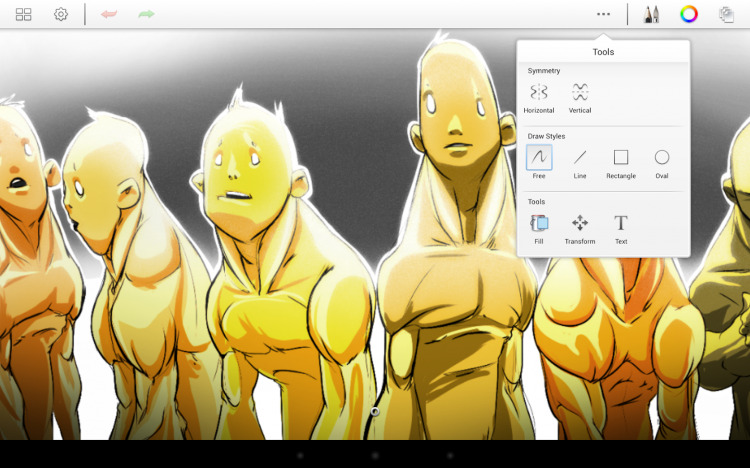Select the Fill tool
This screenshot has width=750, height=468.
[x=539, y=227]
